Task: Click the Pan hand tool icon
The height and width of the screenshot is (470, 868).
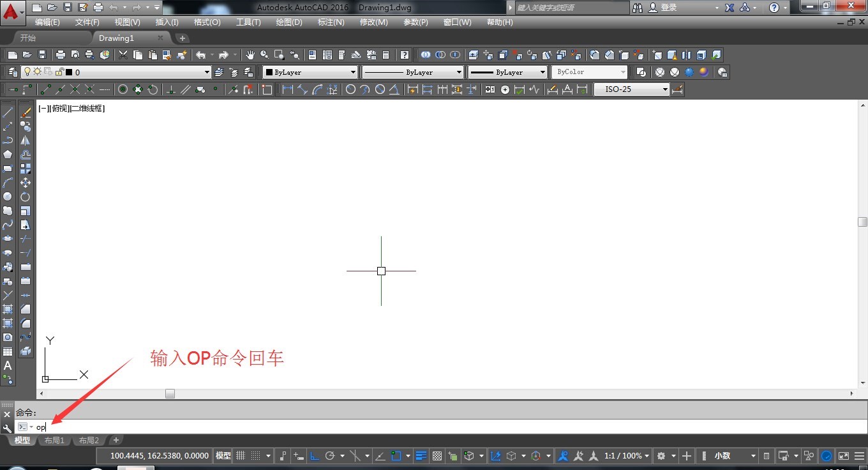Action: pos(251,55)
